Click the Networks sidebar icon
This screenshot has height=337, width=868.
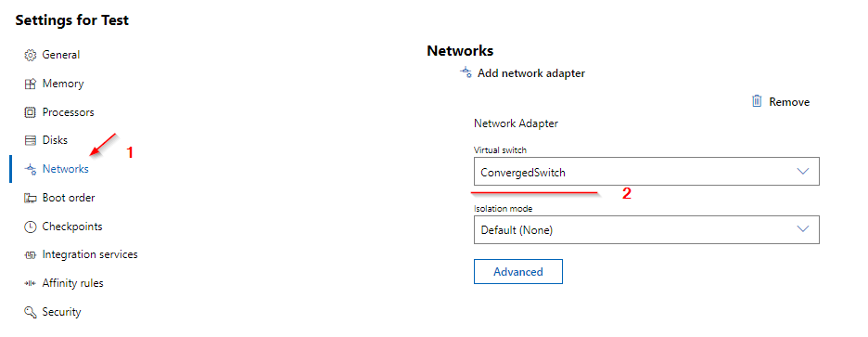[30, 170]
